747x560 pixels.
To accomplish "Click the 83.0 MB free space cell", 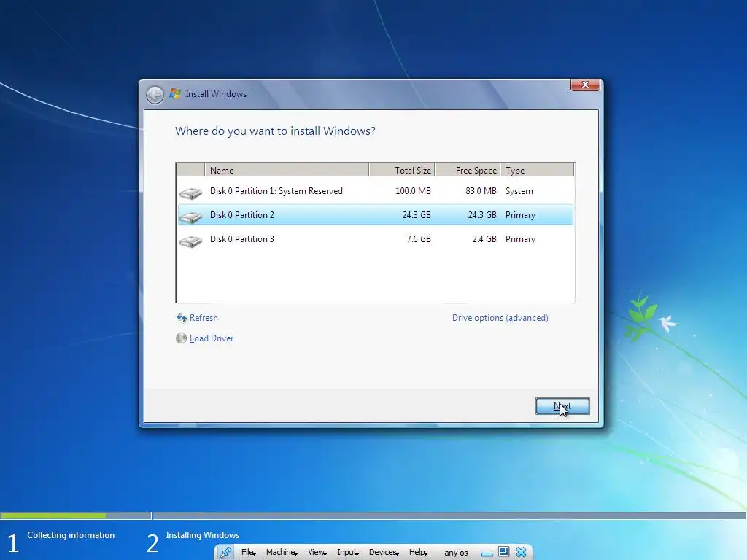I will point(481,191).
